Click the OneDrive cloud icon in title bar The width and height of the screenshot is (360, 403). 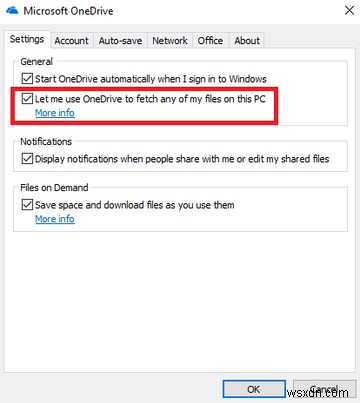[12, 10]
